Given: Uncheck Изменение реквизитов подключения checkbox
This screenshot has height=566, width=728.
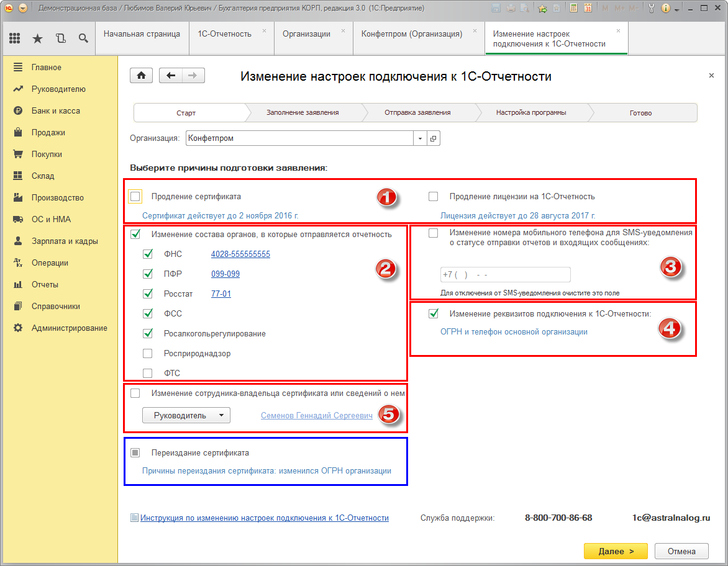Looking at the screenshot, I should click(x=433, y=313).
